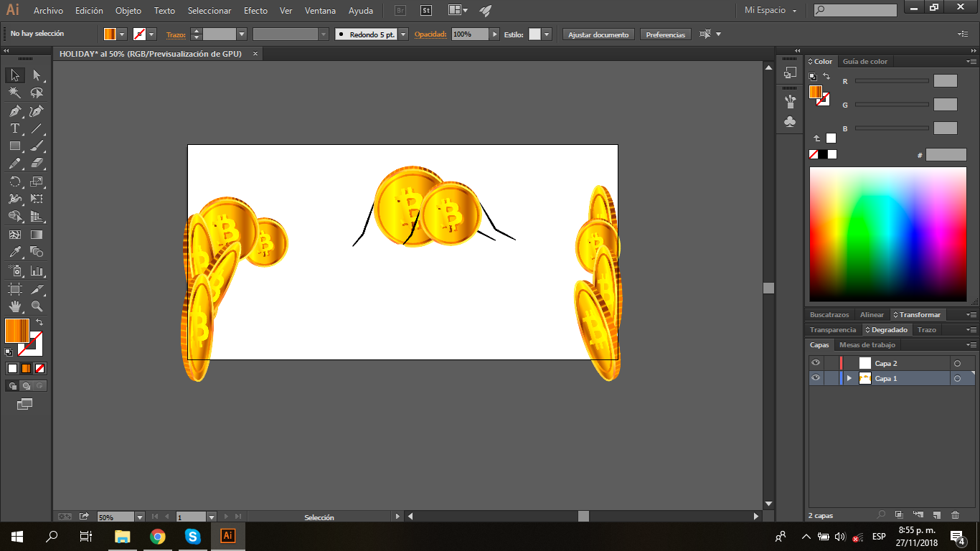Open the Mi Espacio workspace dropdown

[771, 11]
